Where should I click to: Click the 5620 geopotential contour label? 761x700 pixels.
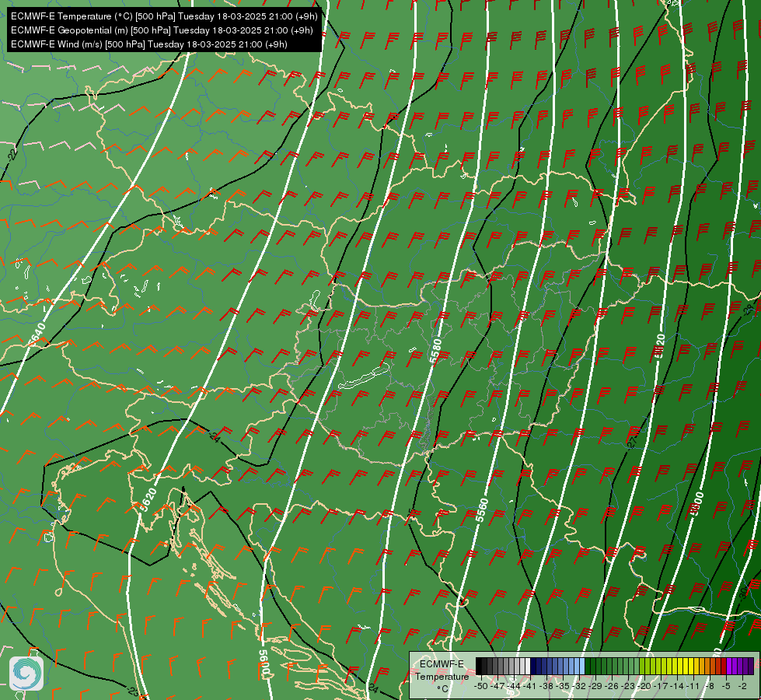coord(148,500)
